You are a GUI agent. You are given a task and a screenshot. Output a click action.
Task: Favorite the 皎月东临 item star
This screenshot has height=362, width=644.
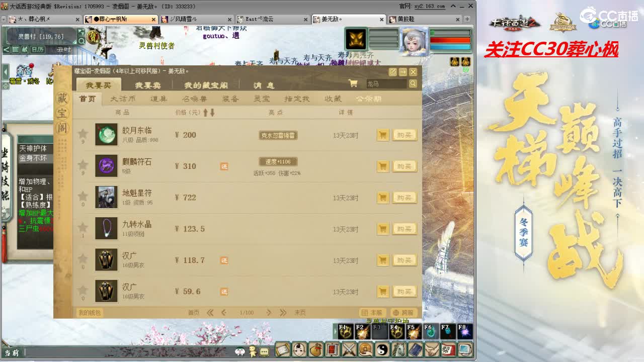(x=83, y=133)
